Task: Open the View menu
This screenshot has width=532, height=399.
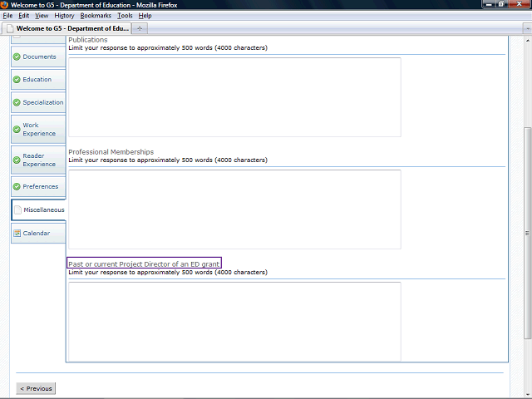Action: [42, 16]
